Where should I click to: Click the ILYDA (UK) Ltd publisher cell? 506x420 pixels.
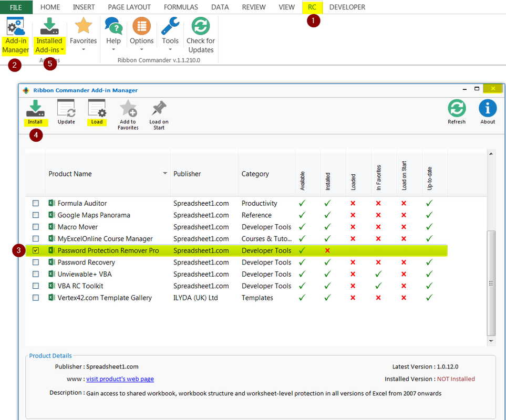coord(195,298)
